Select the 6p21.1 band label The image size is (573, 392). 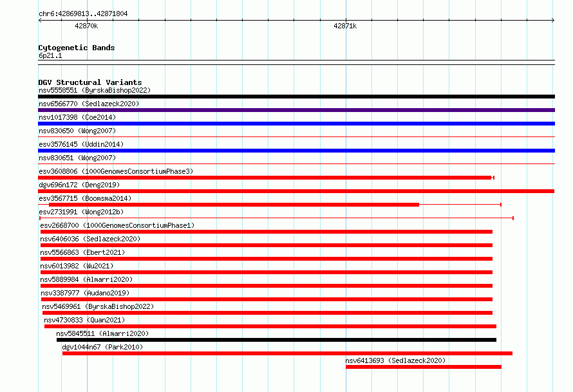[50, 55]
